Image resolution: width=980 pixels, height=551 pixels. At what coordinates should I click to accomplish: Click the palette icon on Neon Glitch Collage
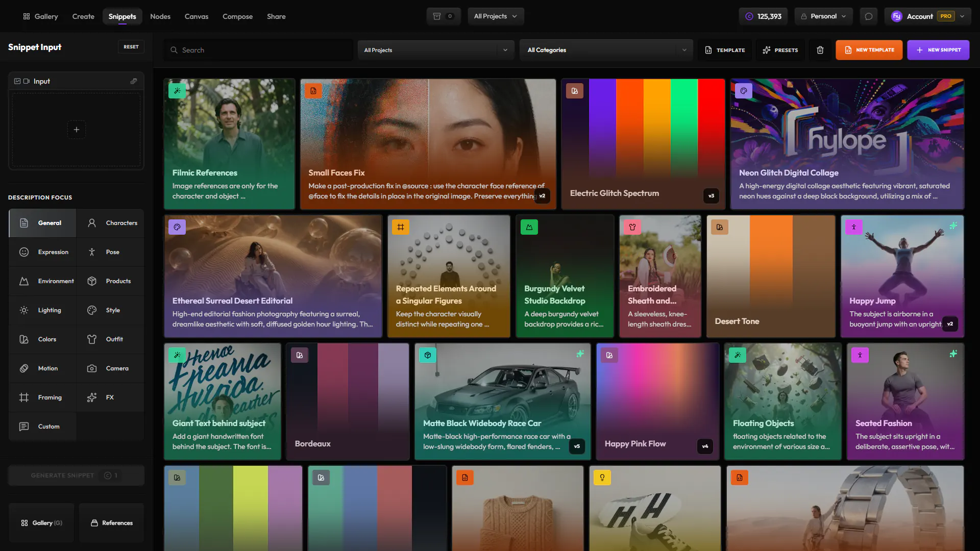[x=744, y=91]
